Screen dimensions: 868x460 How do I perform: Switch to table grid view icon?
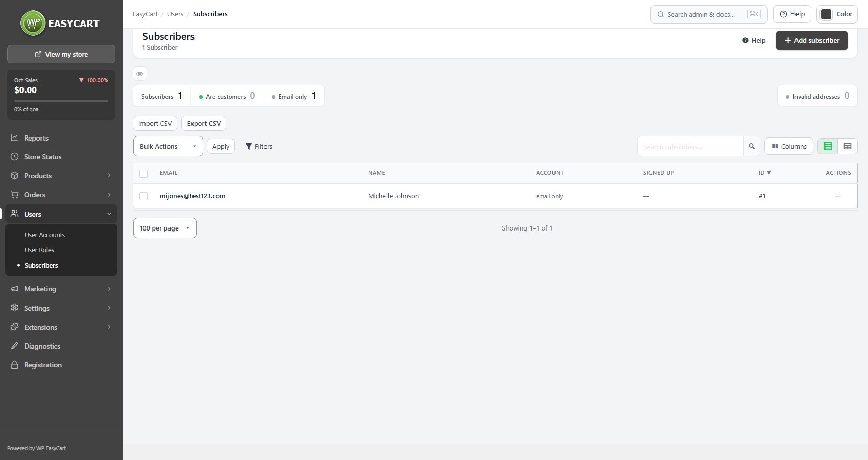(848, 146)
